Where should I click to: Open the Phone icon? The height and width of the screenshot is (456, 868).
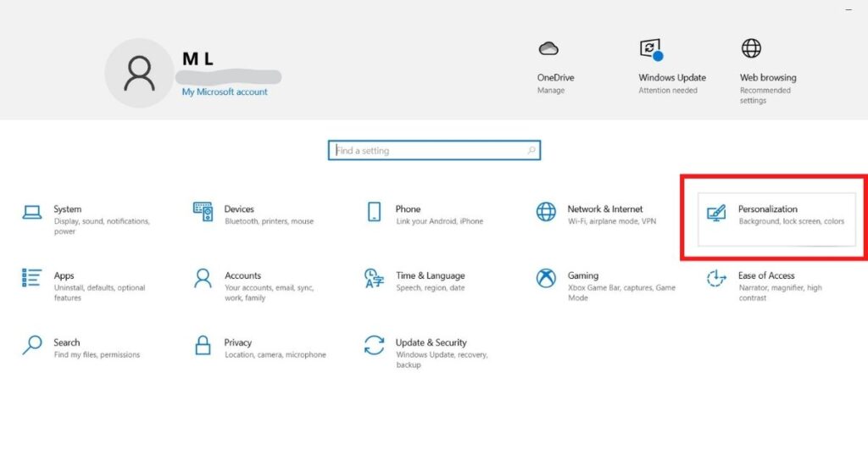374,212
